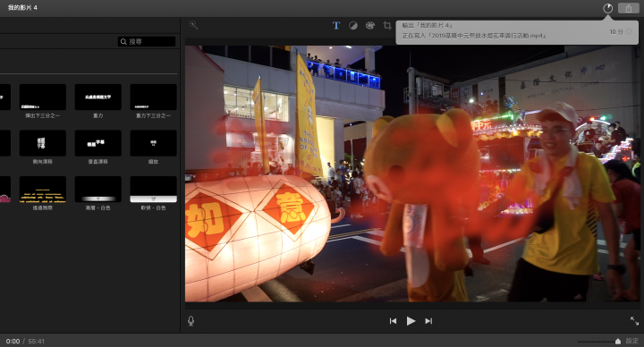644x347 pixels.
Task: Click the 搜尋 search field
Action: point(147,41)
